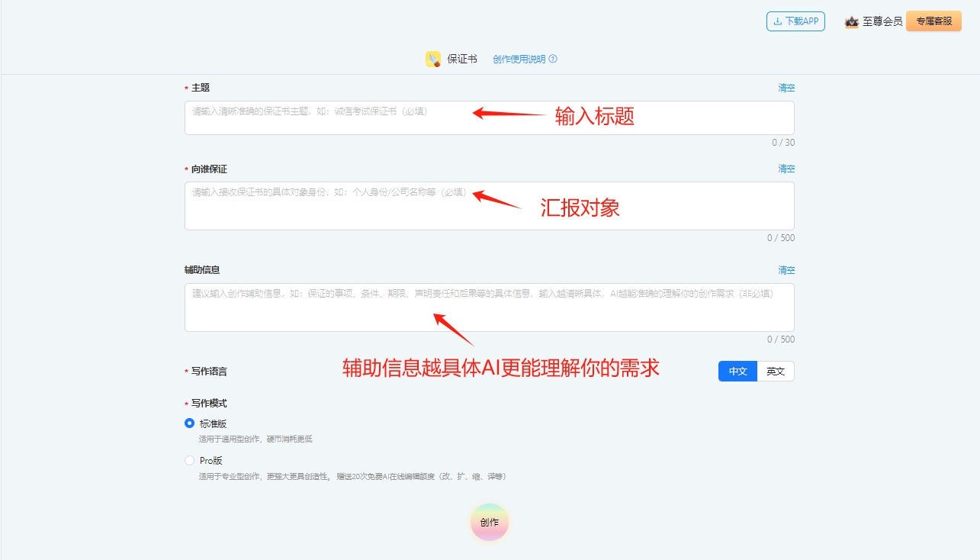Click the 至尊会员 membership label

click(x=882, y=21)
